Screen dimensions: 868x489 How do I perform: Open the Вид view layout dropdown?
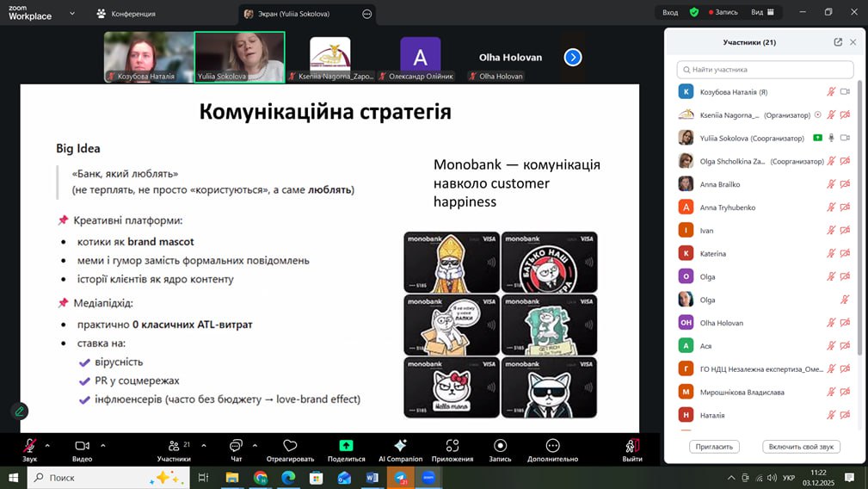[x=762, y=13]
